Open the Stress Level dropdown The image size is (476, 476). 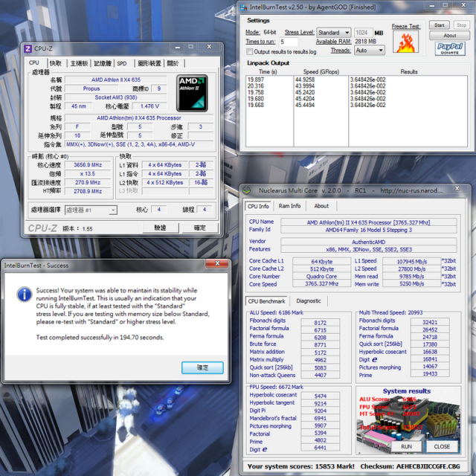(x=334, y=33)
